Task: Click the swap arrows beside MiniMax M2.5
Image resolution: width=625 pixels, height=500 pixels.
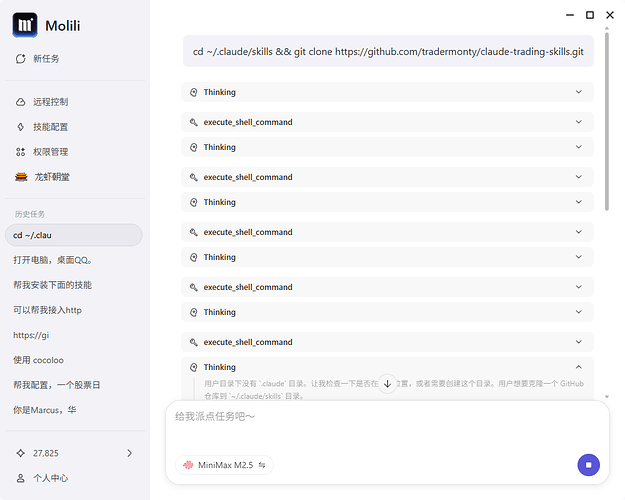Action: (262, 465)
